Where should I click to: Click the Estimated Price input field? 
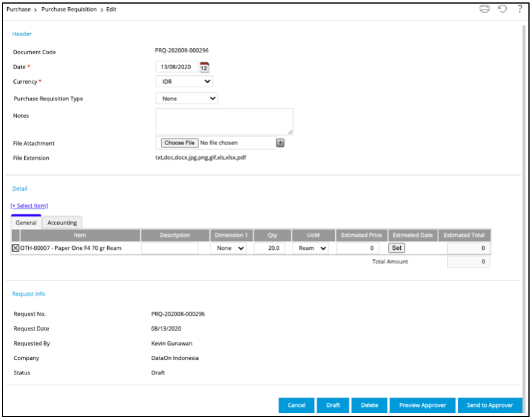[357, 248]
